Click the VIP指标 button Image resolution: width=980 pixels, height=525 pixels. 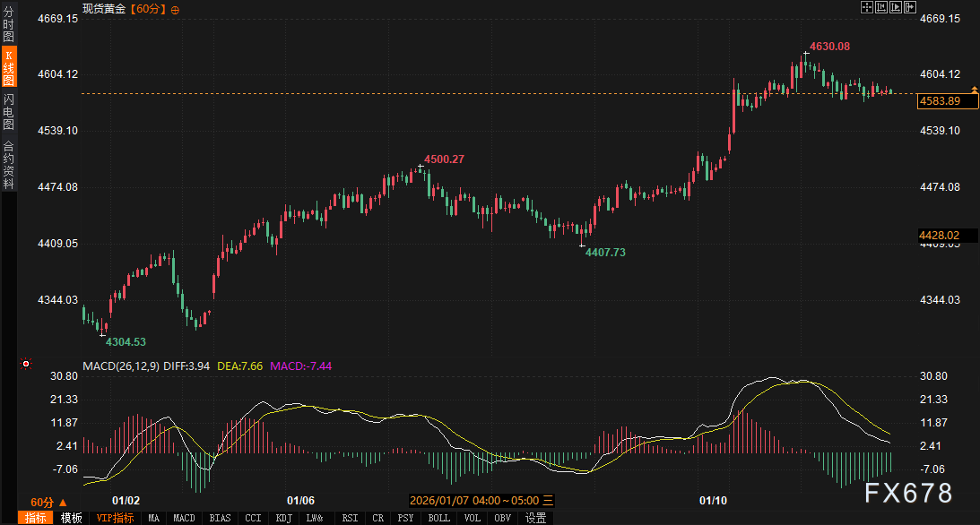tap(115, 518)
